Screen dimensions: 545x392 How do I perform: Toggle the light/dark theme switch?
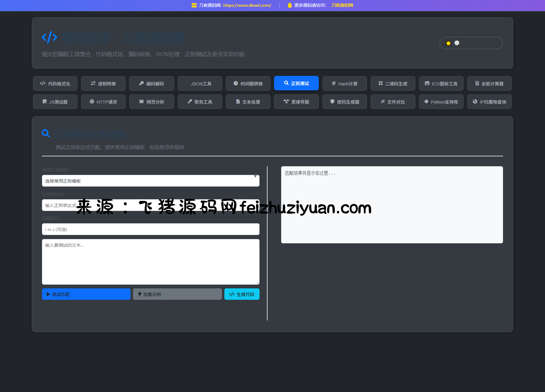point(471,43)
